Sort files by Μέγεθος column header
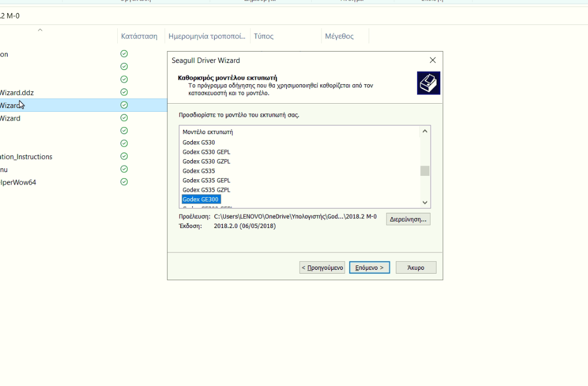588x386 pixels. (339, 36)
